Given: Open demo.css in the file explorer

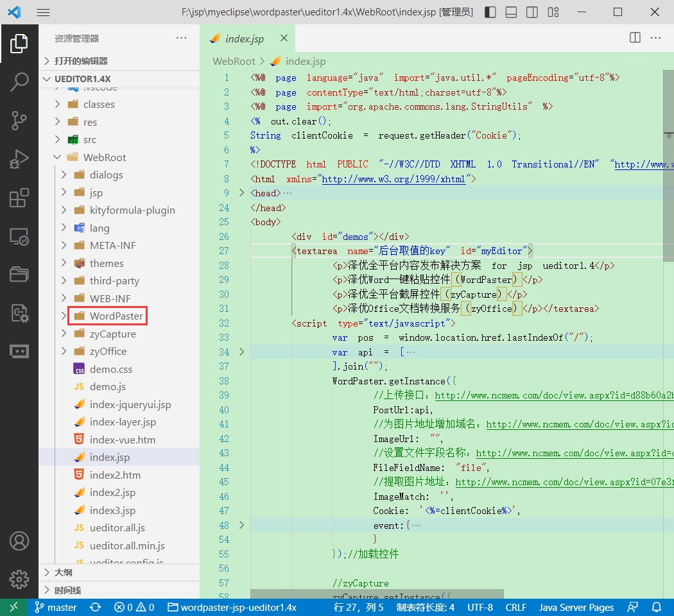Looking at the screenshot, I should (x=110, y=369).
